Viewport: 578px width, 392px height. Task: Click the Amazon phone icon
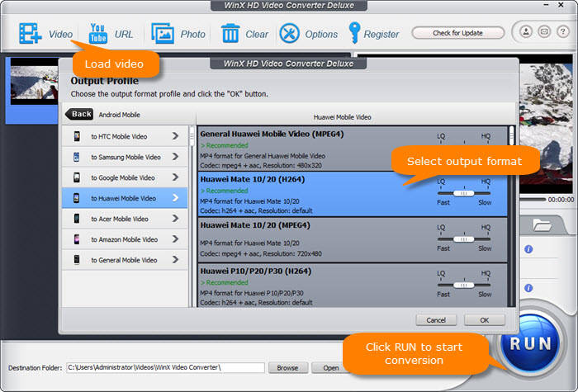(x=77, y=239)
